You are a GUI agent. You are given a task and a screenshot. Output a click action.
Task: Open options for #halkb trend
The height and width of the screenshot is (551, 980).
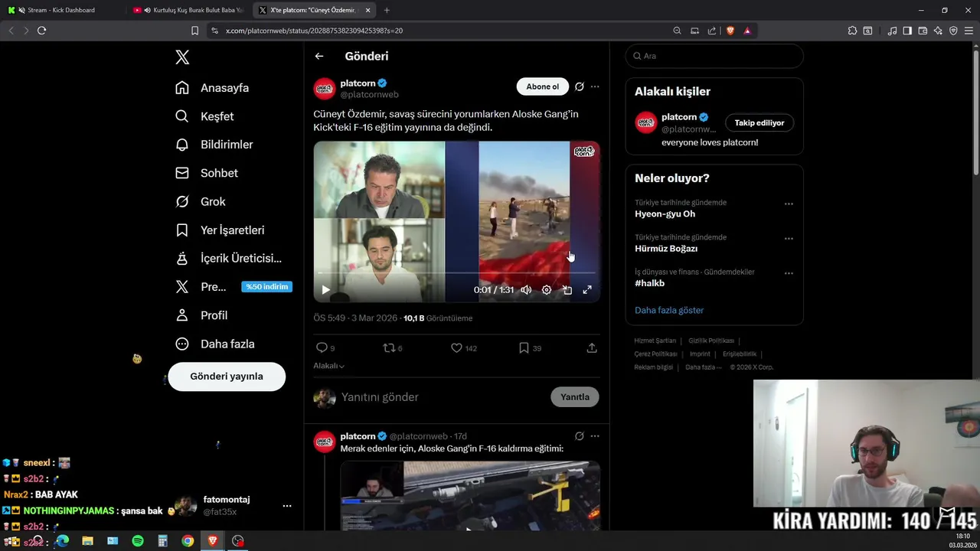tap(789, 273)
